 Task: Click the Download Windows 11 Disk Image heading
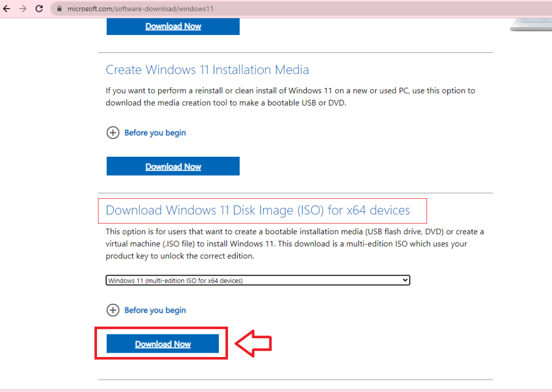pos(258,210)
